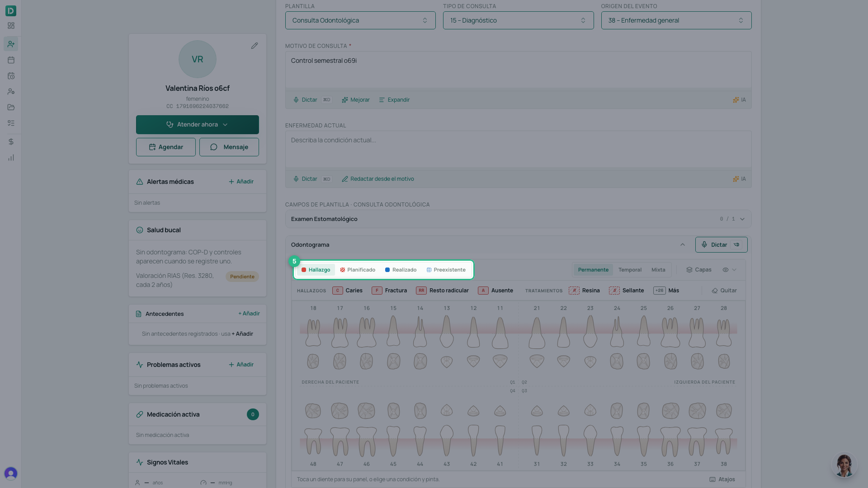Select the Sellante treatment marker
Screen dimensions: 868x488
[626, 291]
